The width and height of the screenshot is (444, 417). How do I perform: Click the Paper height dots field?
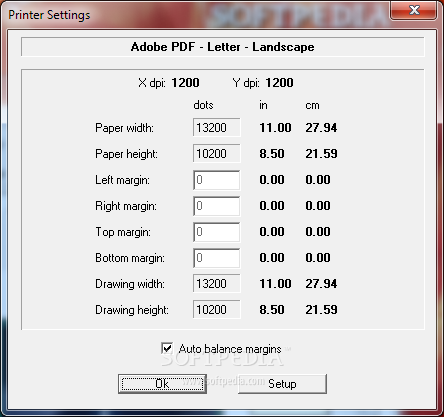point(217,153)
